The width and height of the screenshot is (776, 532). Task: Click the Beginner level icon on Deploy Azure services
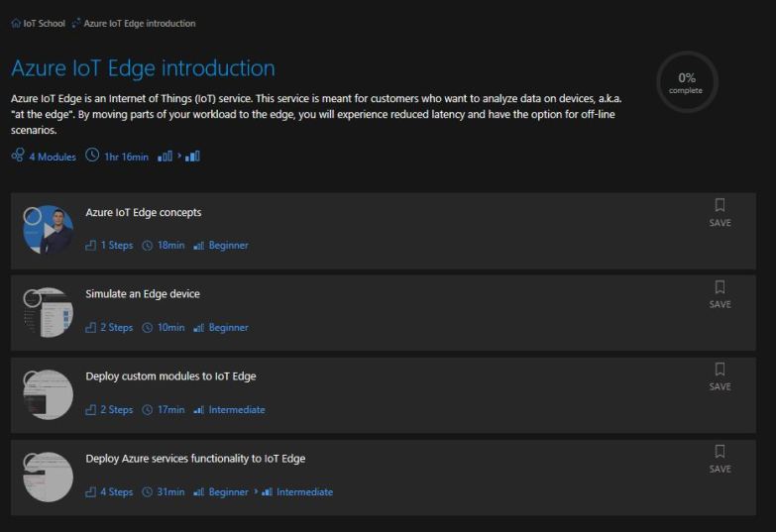tap(198, 492)
